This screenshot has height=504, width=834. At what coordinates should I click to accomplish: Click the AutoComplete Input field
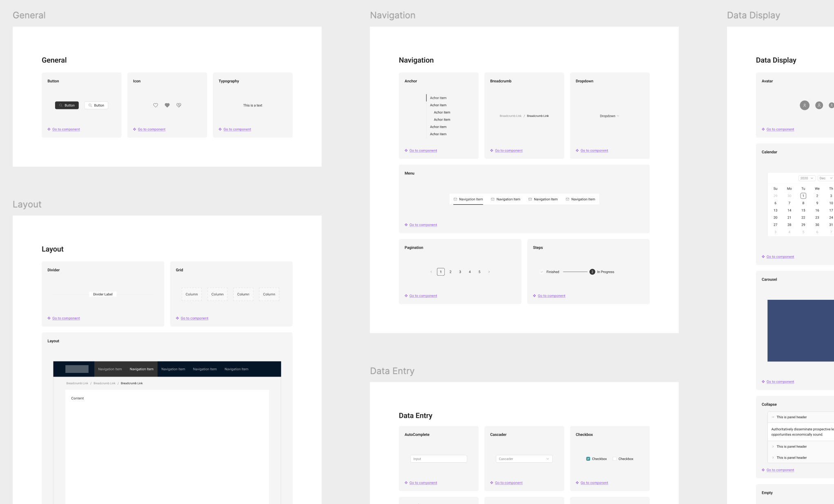tap(439, 459)
